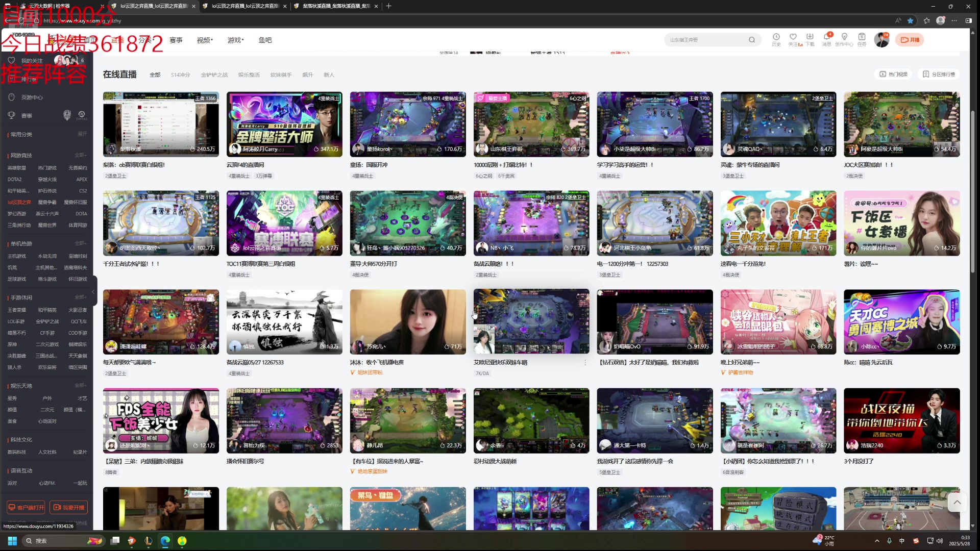This screenshot has height=551, width=980.
Task: Open the 视频 dropdown in top nav
Action: click(x=205, y=40)
